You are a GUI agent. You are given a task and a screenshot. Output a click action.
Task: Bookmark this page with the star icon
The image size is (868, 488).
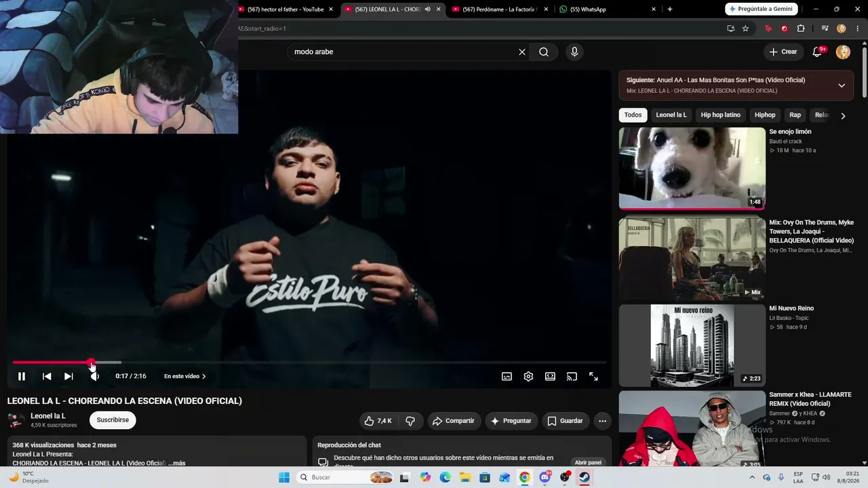tap(745, 28)
